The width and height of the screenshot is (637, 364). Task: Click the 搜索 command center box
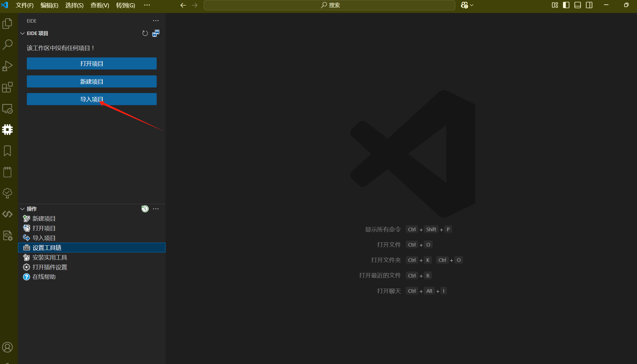pos(329,5)
